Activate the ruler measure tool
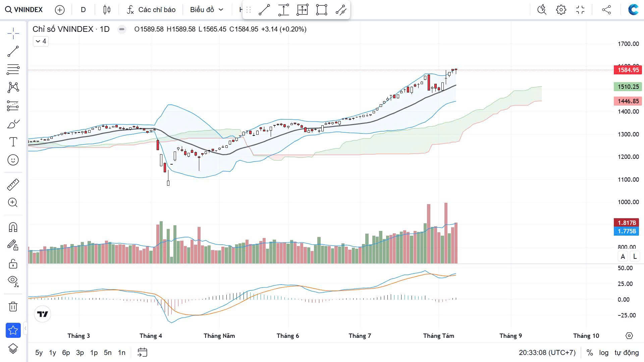The width and height of the screenshot is (644, 362). (x=13, y=185)
